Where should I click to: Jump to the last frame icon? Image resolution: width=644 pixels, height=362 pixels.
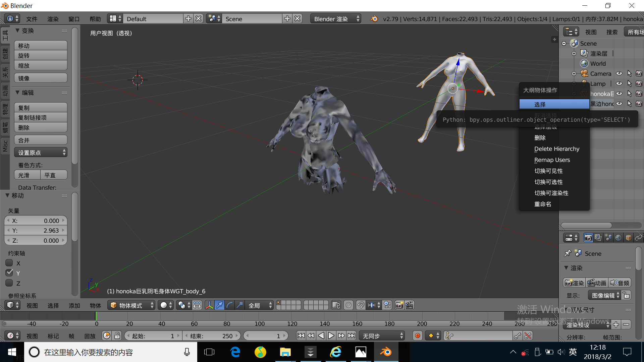[352, 336]
